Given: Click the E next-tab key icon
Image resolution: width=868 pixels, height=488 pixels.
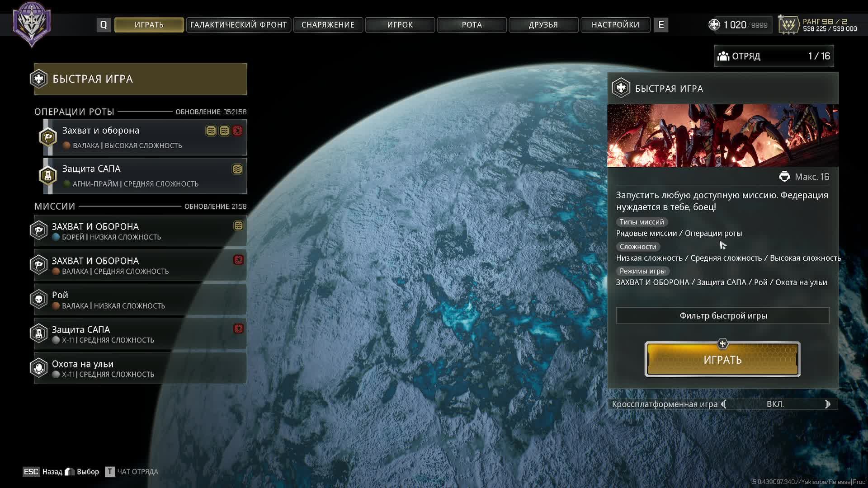Looking at the screenshot, I should (661, 25).
